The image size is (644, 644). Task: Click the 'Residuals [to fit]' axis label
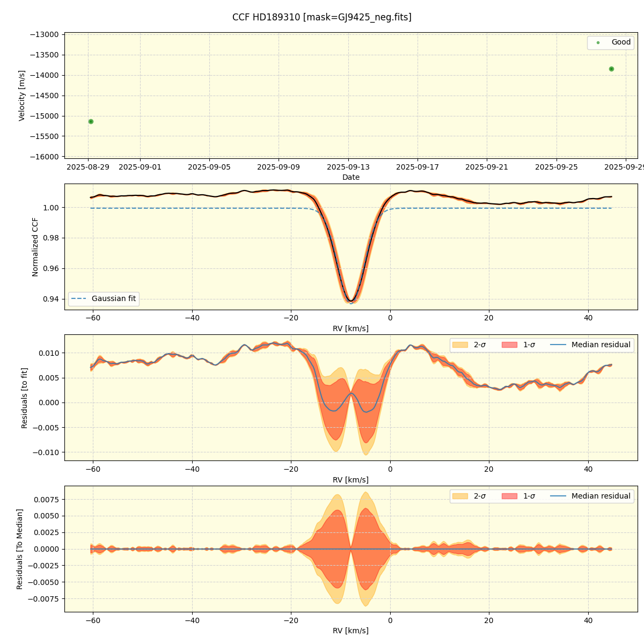(x=24, y=398)
